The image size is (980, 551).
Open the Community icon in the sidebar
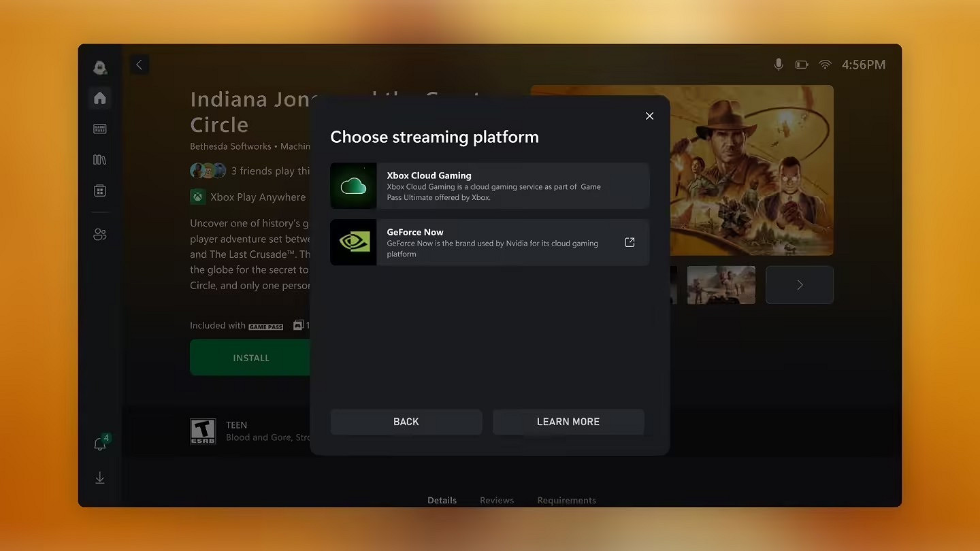[x=99, y=233]
